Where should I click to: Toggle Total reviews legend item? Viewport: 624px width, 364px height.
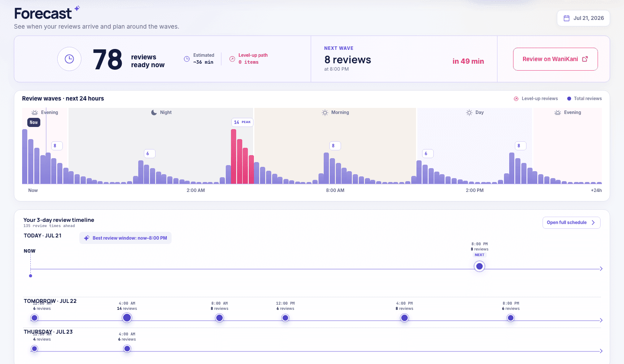[584, 98]
